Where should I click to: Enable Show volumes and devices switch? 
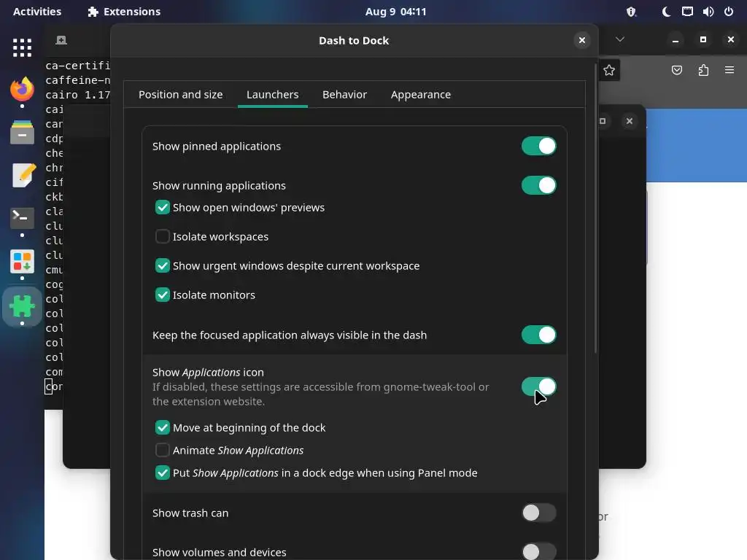tap(539, 552)
